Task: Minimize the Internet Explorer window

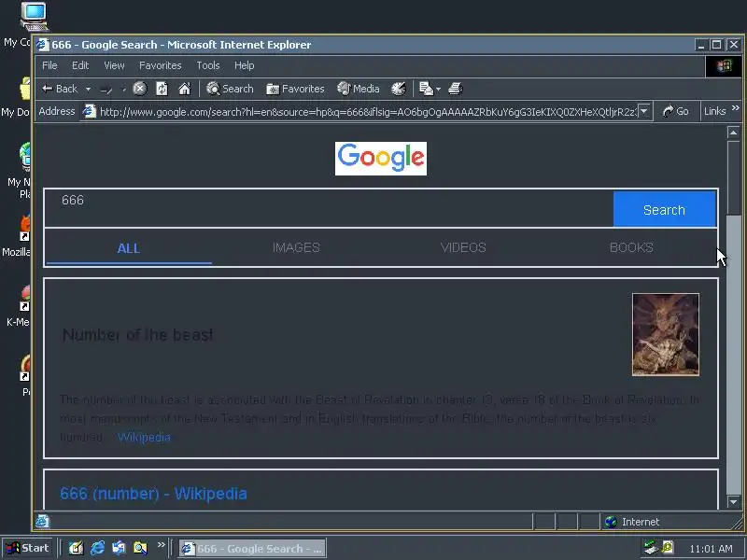Action: pos(700,45)
